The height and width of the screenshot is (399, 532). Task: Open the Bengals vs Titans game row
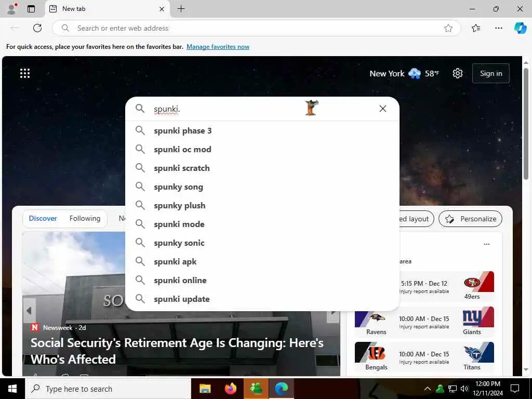point(424,357)
